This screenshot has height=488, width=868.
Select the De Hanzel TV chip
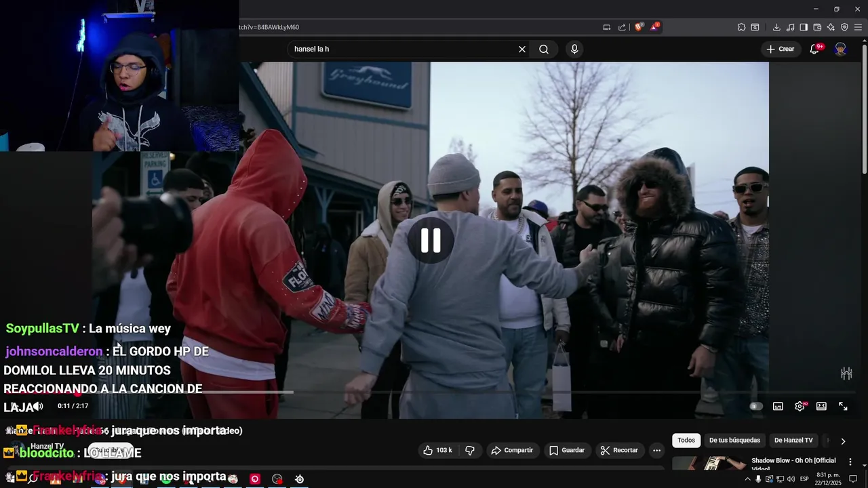click(793, 441)
